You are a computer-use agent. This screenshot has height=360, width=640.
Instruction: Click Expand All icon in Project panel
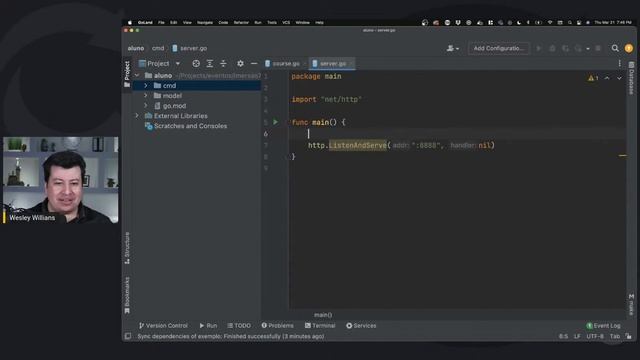tap(209, 63)
